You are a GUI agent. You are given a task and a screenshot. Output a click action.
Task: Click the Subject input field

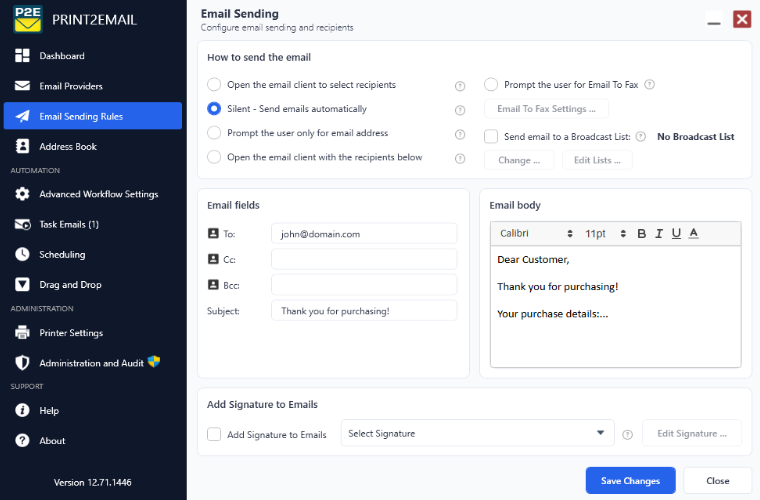[364, 311]
